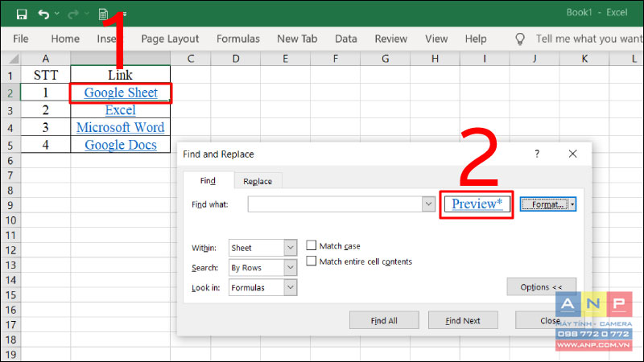The height and width of the screenshot is (362, 644).
Task: Select row 1 header
Action: click(x=10, y=76)
